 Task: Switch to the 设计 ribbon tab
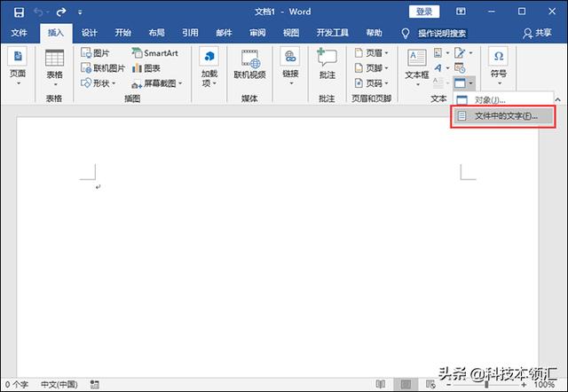coord(89,33)
